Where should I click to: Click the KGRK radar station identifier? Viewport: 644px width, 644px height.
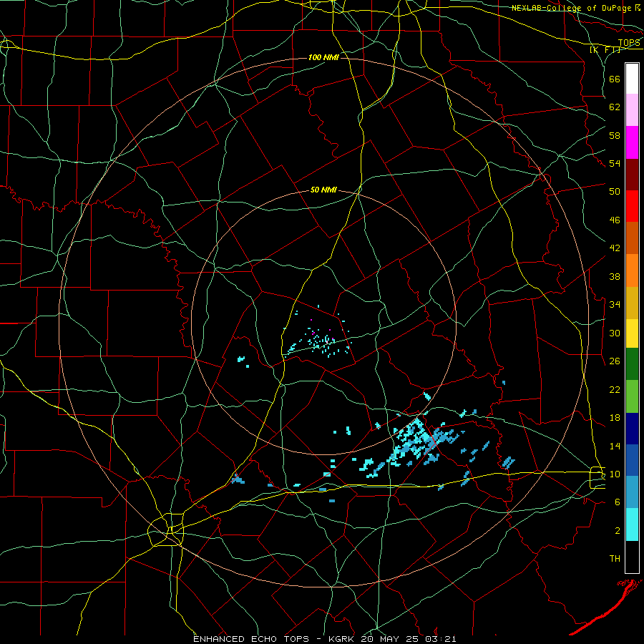point(341,639)
